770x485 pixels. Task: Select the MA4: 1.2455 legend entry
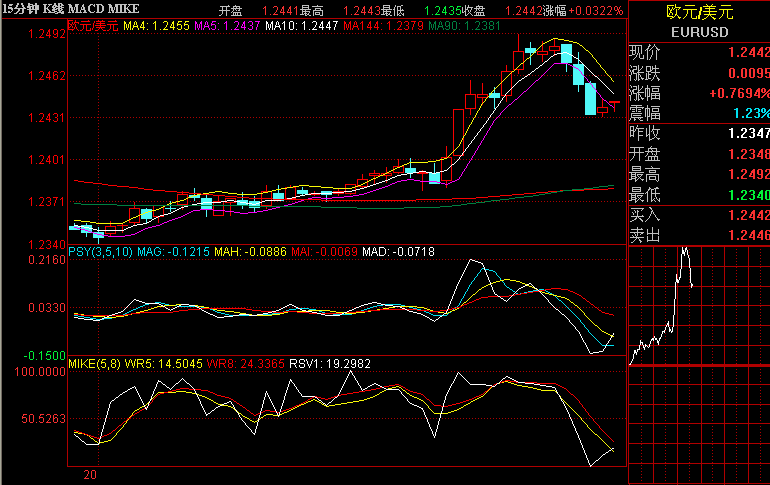pos(156,26)
